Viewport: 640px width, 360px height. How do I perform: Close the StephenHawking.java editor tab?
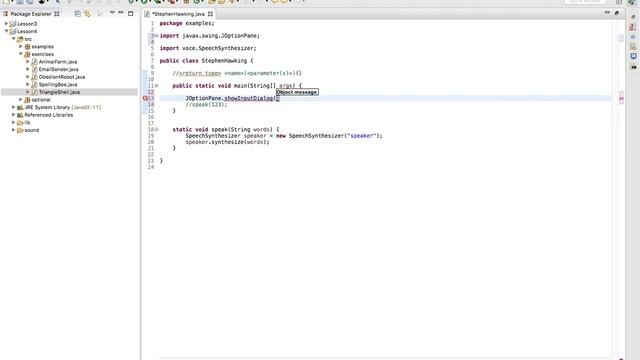(x=210, y=14)
